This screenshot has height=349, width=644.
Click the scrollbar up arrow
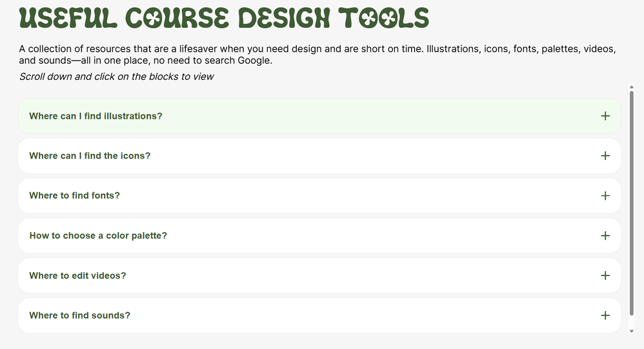(x=631, y=86)
